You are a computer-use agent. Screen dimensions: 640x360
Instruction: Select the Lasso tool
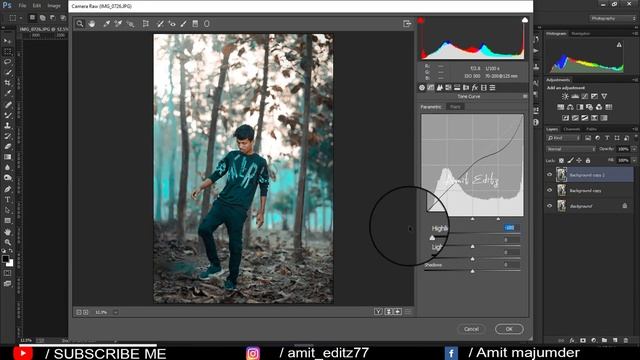click(7, 62)
